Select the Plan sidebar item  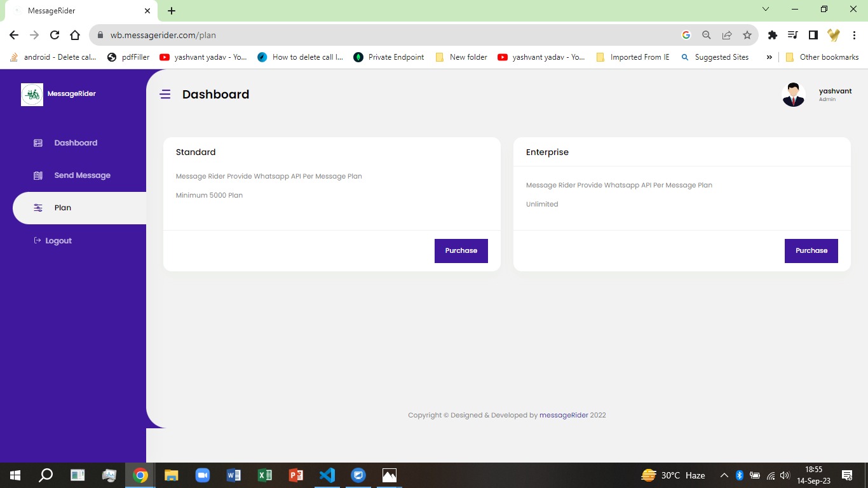(79, 208)
